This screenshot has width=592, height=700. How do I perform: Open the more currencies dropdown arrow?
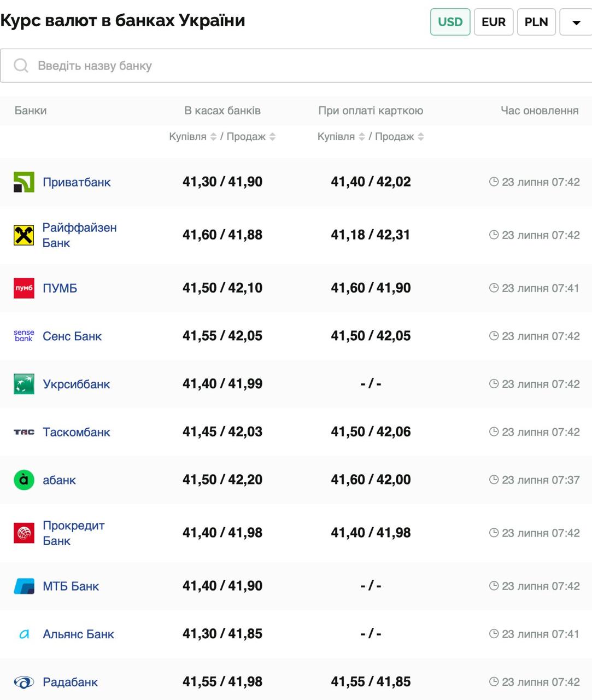576,22
